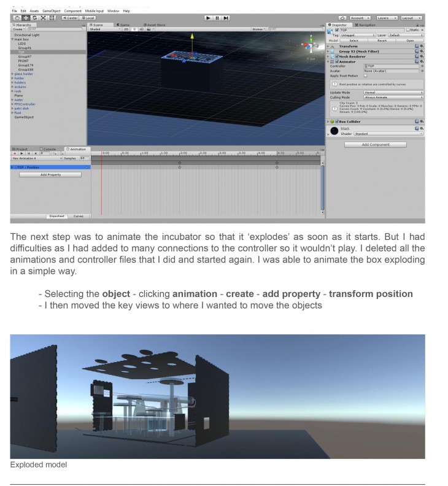Click the Add Component button

coord(375,145)
